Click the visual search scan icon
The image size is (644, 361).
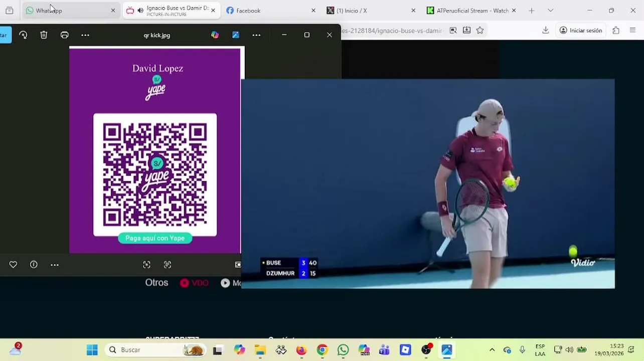[x=146, y=264]
